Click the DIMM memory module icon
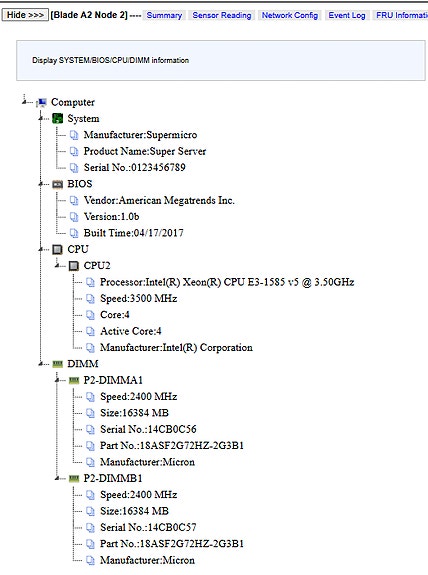Viewport: 428px width, 575px height. (x=58, y=364)
